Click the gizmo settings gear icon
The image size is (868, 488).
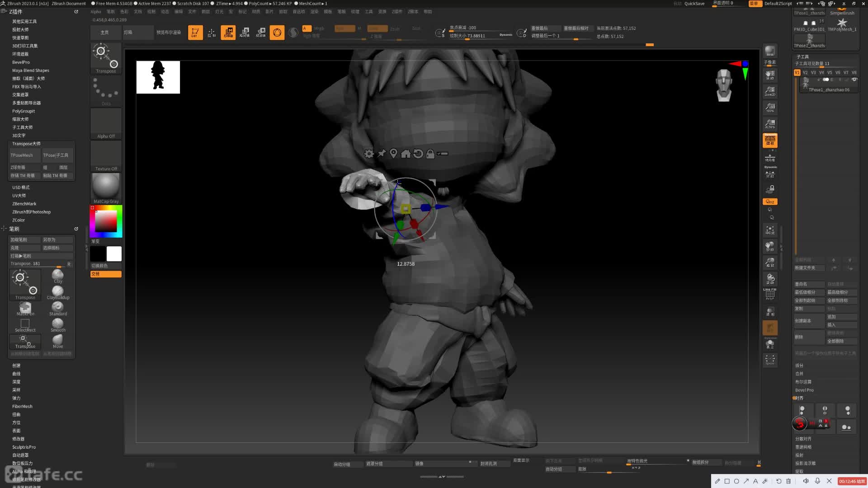pyautogui.click(x=369, y=154)
